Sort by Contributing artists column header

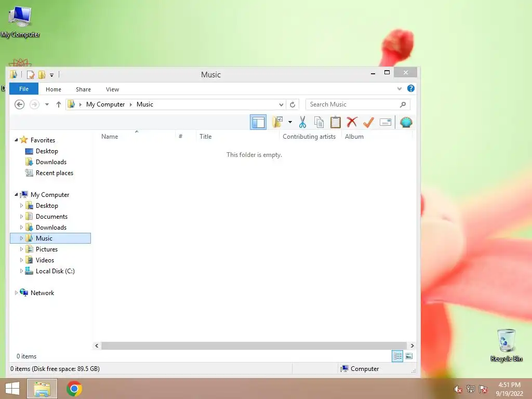pos(309,137)
